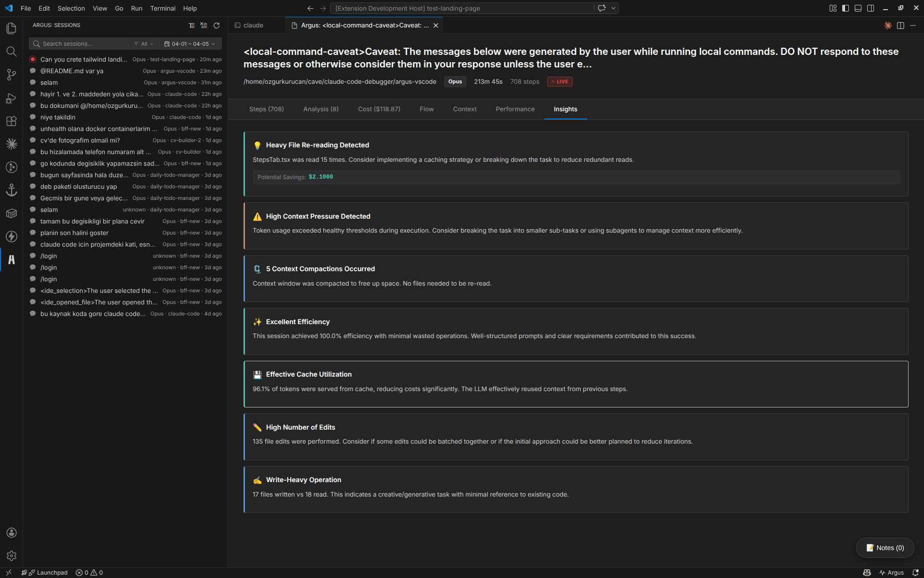The width and height of the screenshot is (924, 578).
Task: Open the Terminal menu
Action: [x=163, y=8]
